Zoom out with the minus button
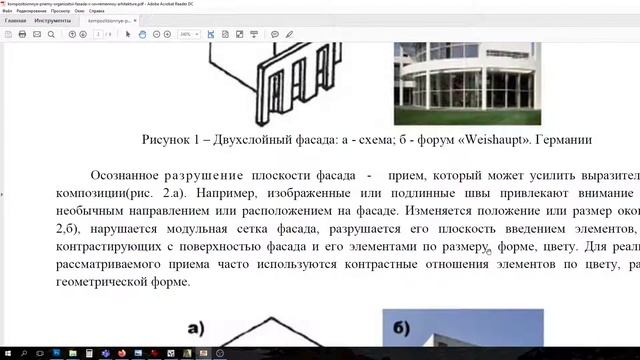 pyautogui.click(x=156, y=35)
